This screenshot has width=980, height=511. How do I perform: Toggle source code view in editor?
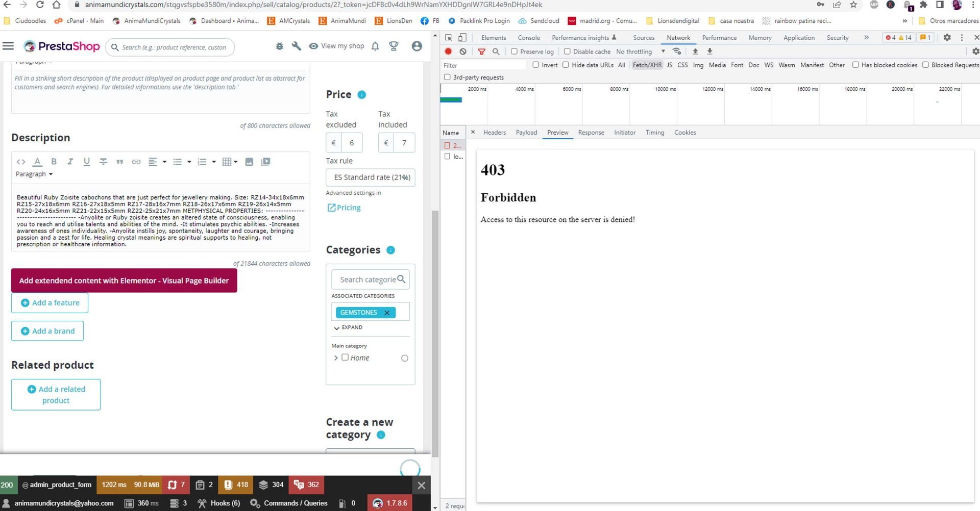pos(21,162)
